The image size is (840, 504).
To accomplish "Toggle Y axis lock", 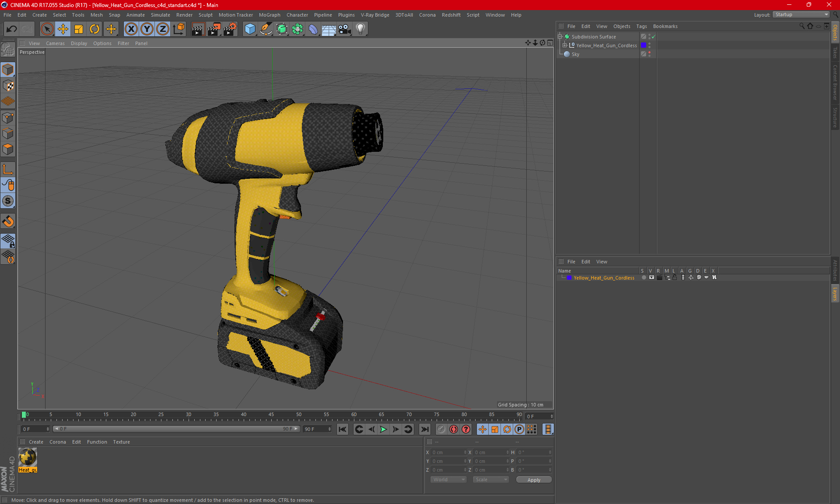I will pos(147,29).
